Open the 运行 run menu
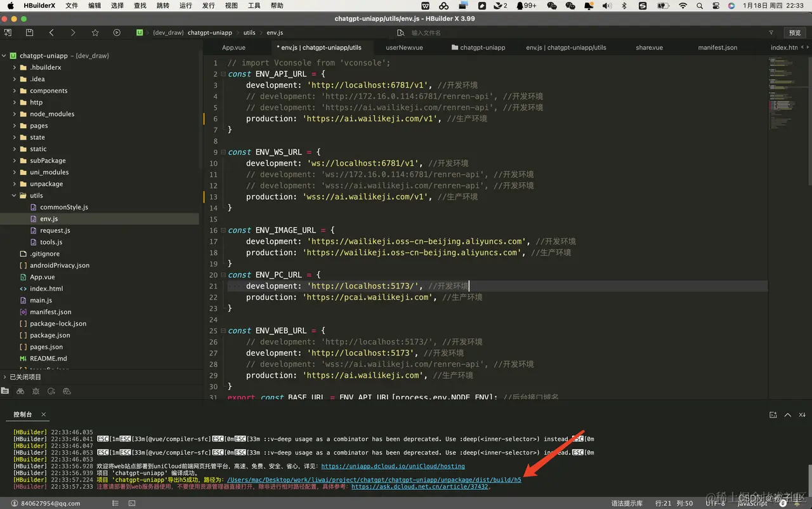This screenshot has width=812, height=509. pyautogui.click(x=185, y=6)
